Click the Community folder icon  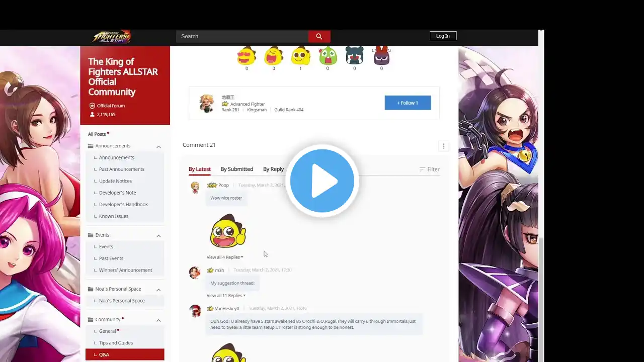(x=91, y=319)
